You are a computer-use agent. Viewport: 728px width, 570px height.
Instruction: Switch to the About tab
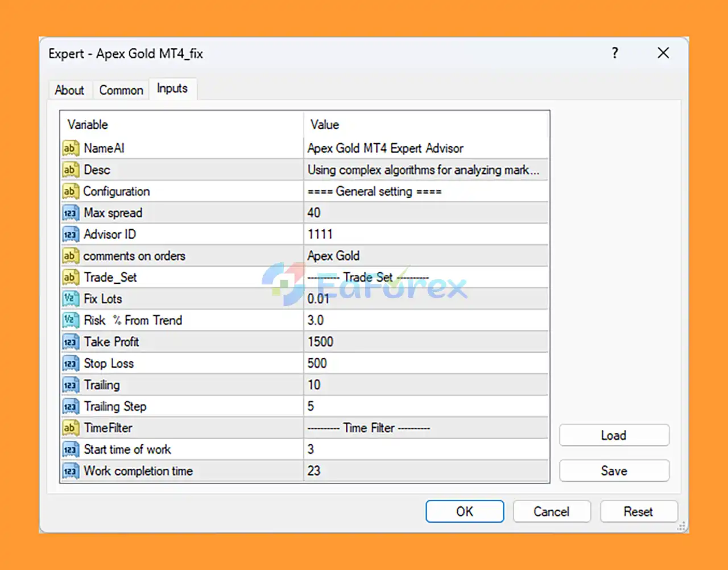pos(69,90)
